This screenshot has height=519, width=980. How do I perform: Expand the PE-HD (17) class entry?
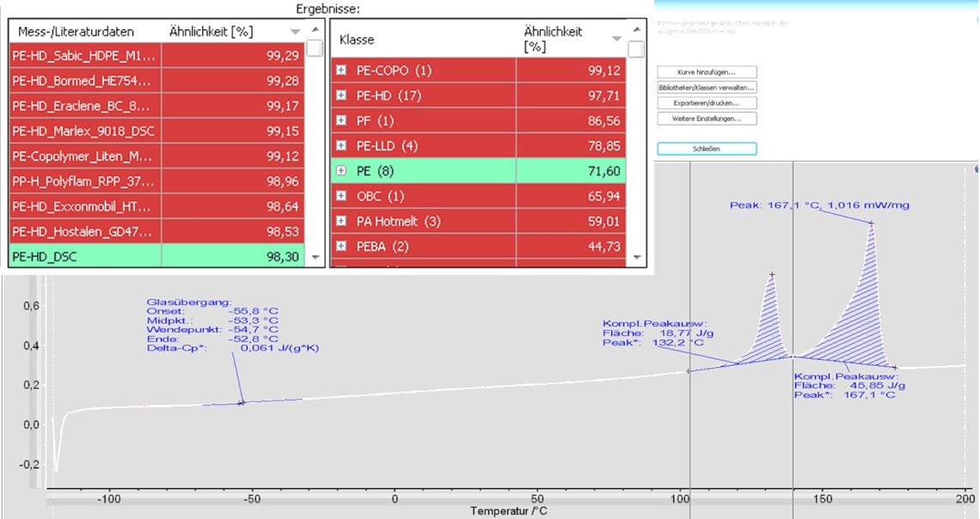click(x=342, y=95)
